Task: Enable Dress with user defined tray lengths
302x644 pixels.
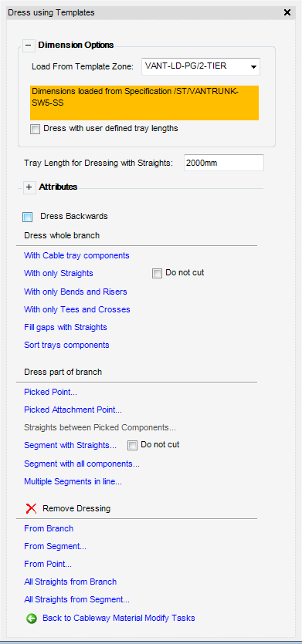Action: 36,129
